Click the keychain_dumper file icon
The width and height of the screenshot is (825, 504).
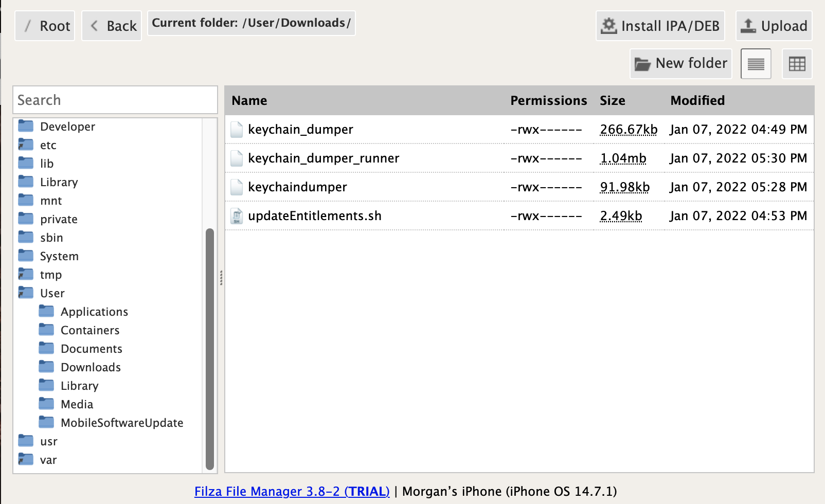[x=237, y=130]
